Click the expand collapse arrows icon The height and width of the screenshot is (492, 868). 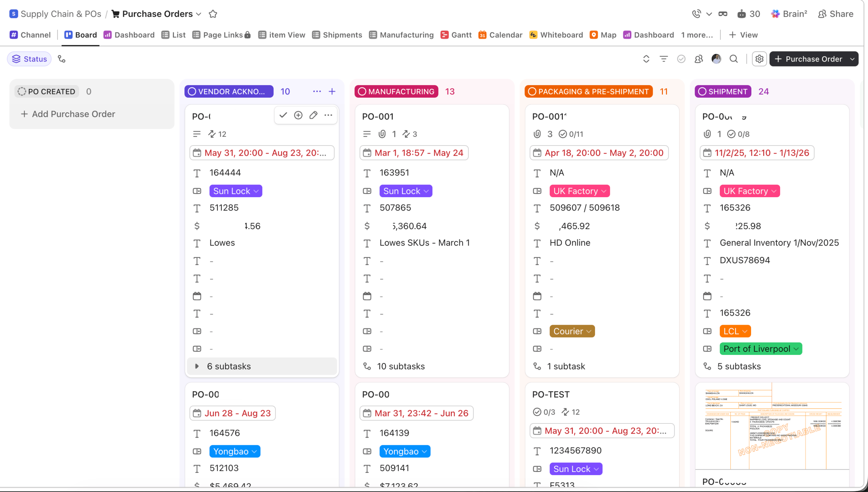click(646, 59)
